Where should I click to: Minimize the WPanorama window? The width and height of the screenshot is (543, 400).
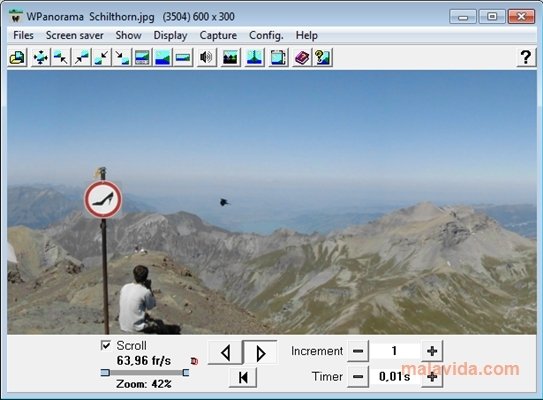click(463, 16)
